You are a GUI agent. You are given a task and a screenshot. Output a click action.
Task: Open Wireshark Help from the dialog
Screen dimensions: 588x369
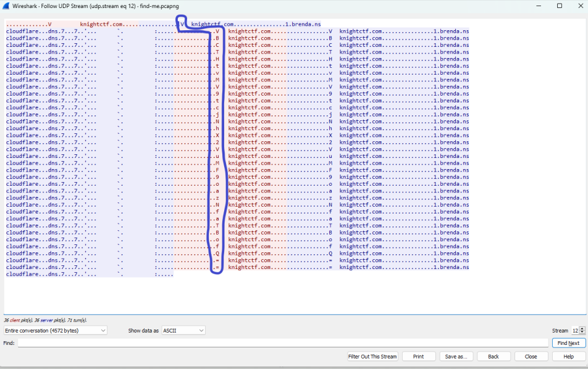click(566, 356)
